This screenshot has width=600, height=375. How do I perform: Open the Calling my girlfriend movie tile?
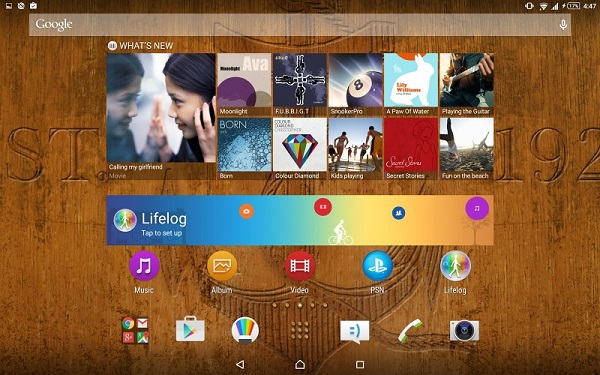click(161, 116)
